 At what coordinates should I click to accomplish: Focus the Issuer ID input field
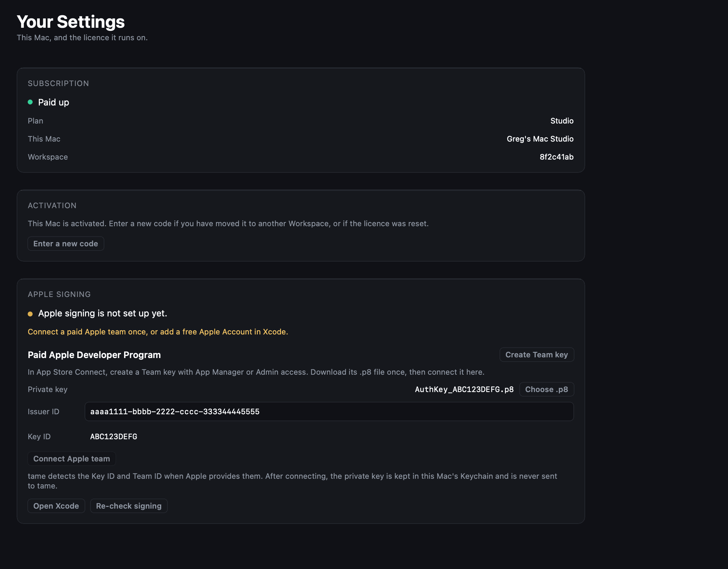(329, 411)
